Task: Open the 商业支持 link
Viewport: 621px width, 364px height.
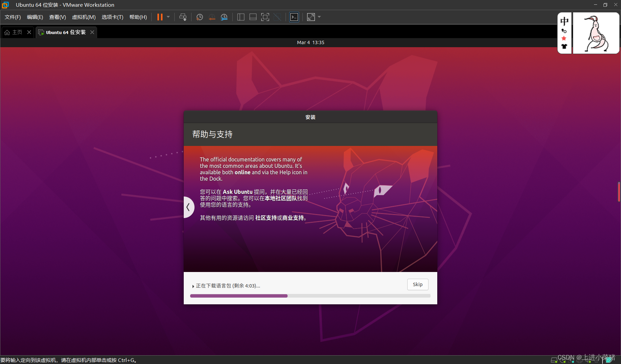Action: (x=293, y=218)
